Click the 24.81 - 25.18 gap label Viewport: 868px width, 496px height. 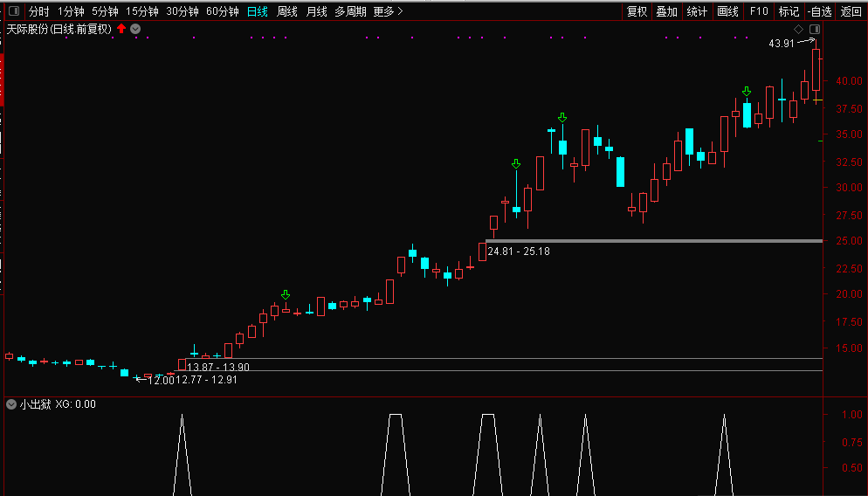click(x=519, y=251)
